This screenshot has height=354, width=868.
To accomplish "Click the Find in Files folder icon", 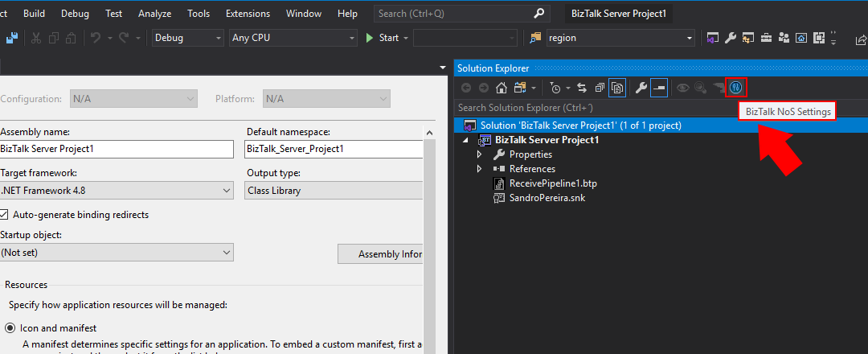I will (x=534, y=39).
